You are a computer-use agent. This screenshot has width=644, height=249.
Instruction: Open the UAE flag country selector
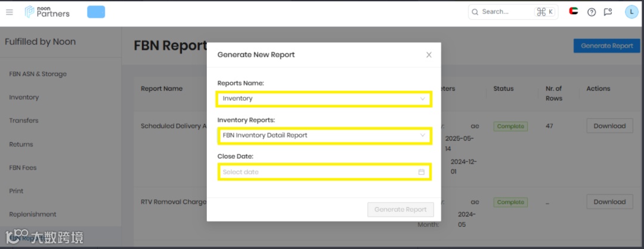pos(574,11)
